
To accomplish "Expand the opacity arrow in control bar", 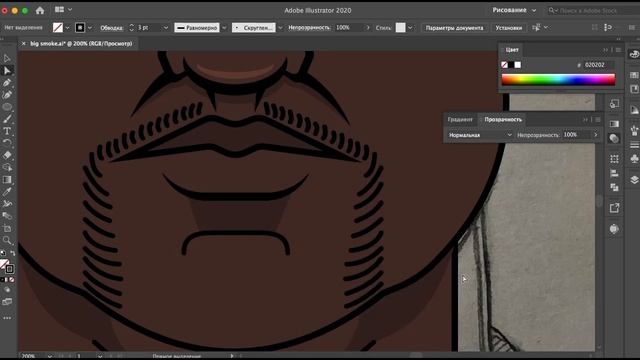I will point(368,28).
